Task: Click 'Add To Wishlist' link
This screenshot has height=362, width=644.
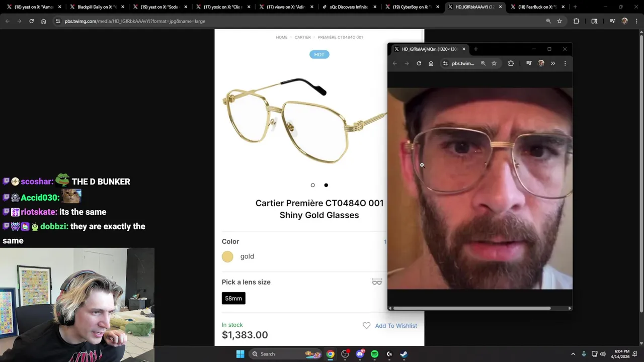Action: (x=396, y=326)
